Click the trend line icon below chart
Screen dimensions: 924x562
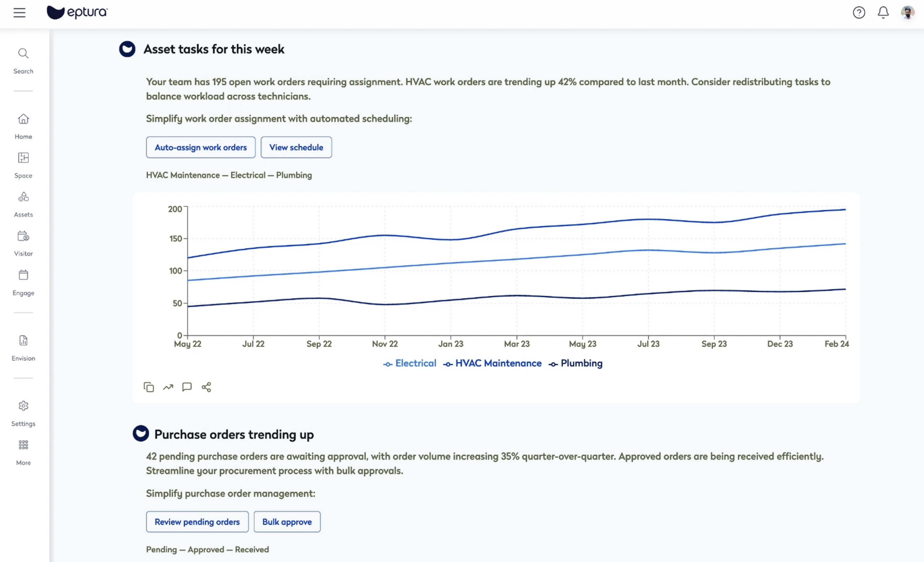168,387
